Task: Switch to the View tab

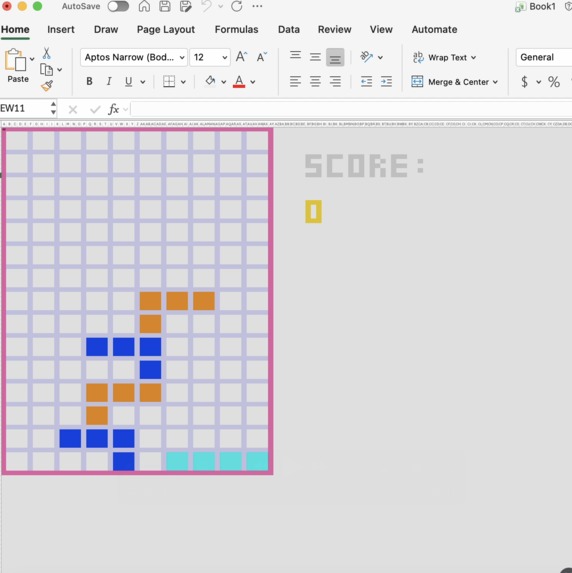Action: tap(381, 29)
